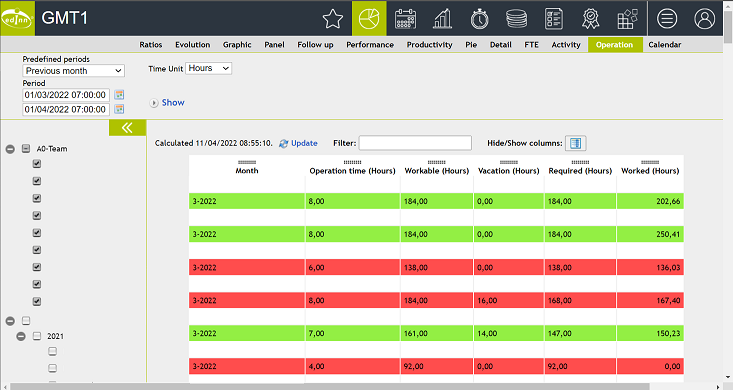733x390 pixels.
Task: Open the stopwatch timer icon
Action: [x=479, y=19]
